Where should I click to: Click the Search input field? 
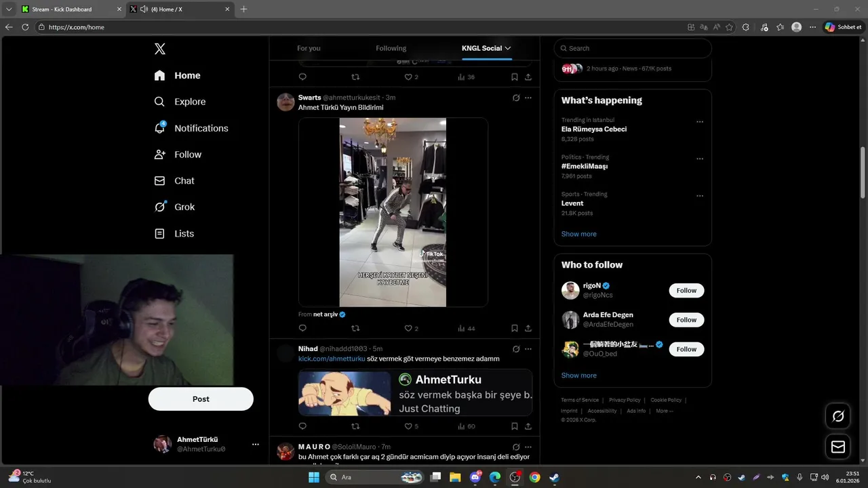pos(633,48)
